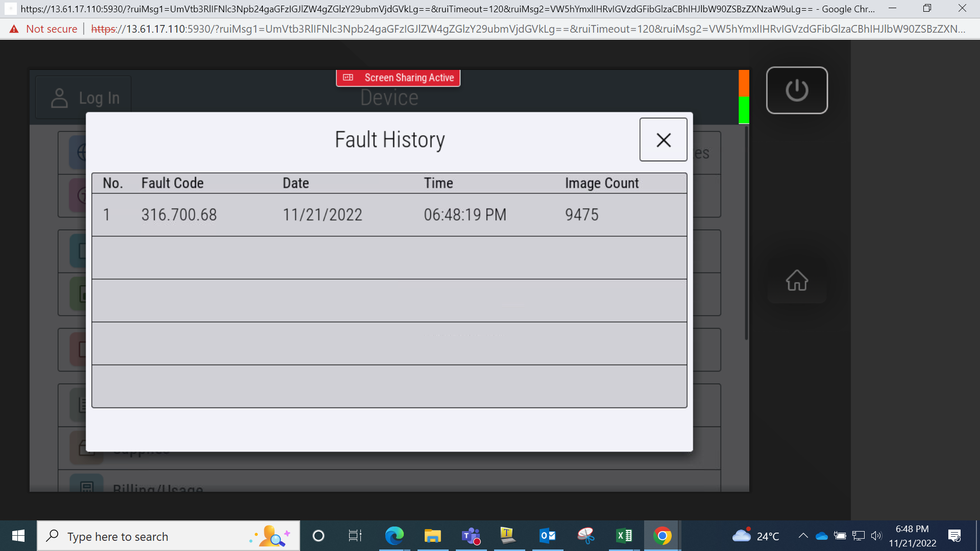Click the Type here to search box
This screenshot has height=551, width=980.
coord(168,536)
